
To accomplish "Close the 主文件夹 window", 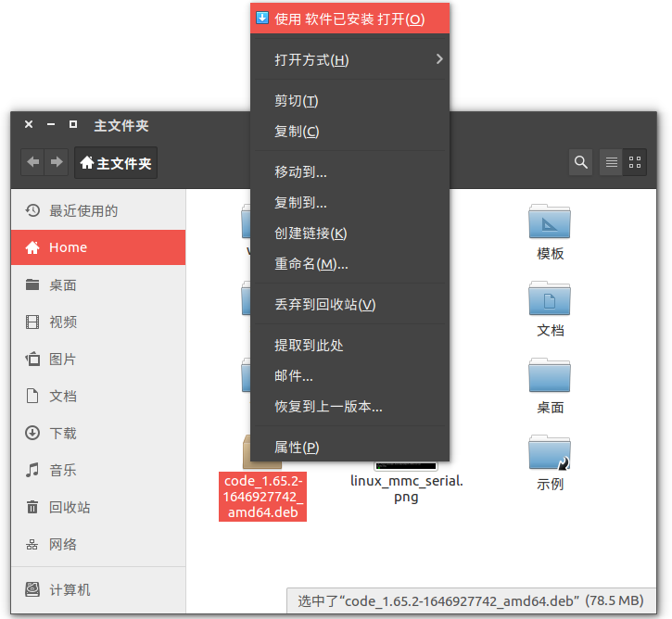I will tap(29, 125).
